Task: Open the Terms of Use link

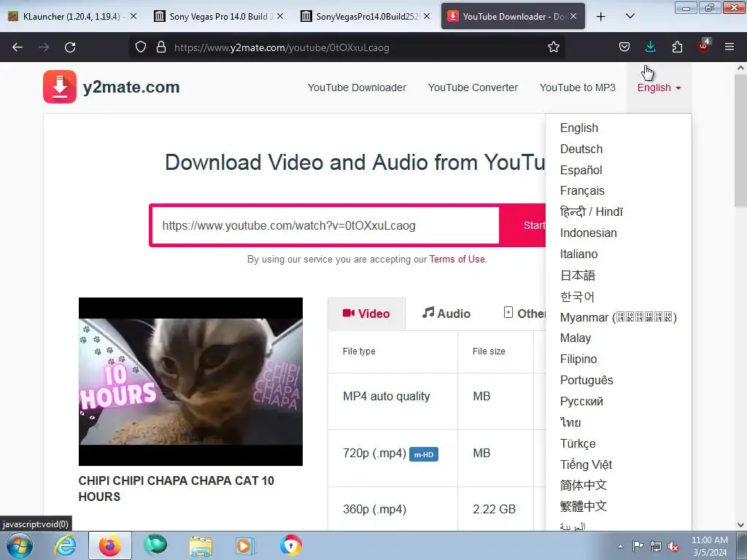Action: pos(457,259)
